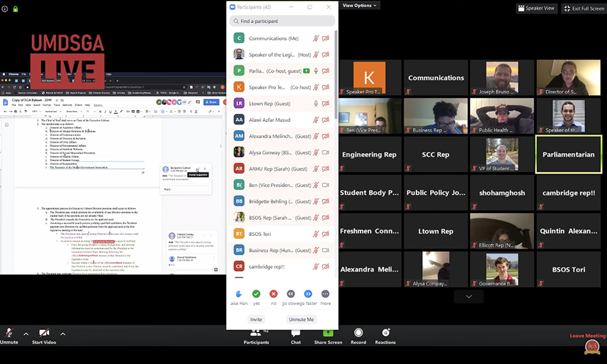Click Exit Full Screen

583,8
